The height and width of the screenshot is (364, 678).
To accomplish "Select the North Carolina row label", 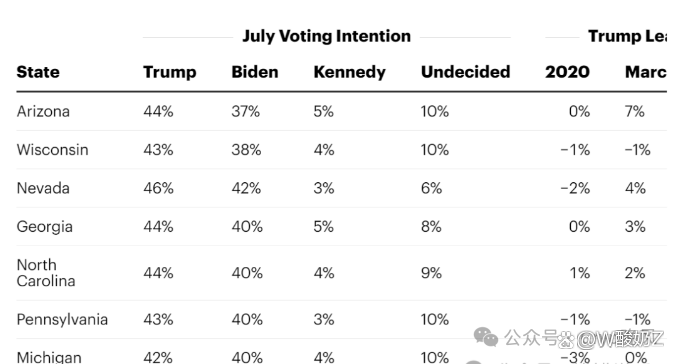I will click(46, 273).
